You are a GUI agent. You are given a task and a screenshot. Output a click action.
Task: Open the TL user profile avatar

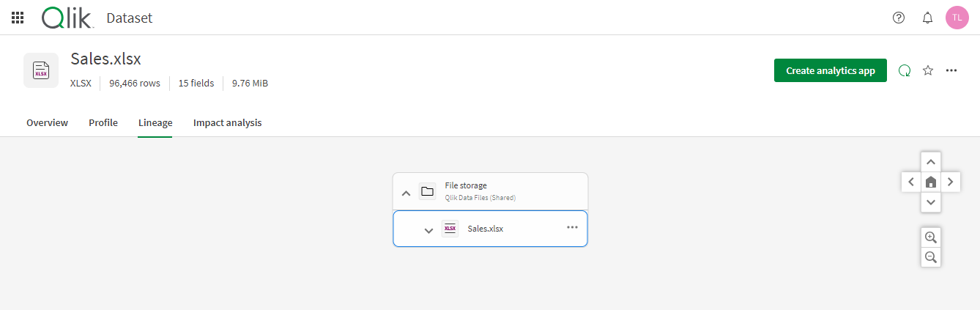tap(957, 18)
